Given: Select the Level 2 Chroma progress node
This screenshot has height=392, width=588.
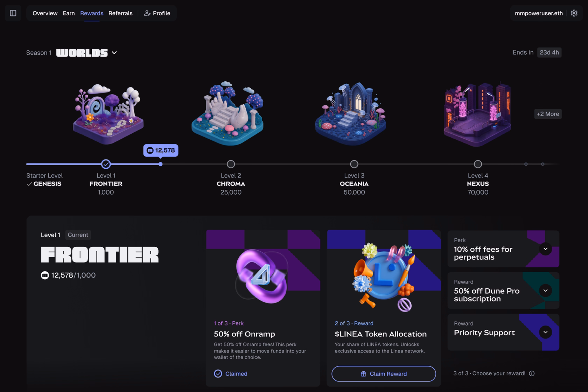Looking at the screenshot, I should [231, 164].
